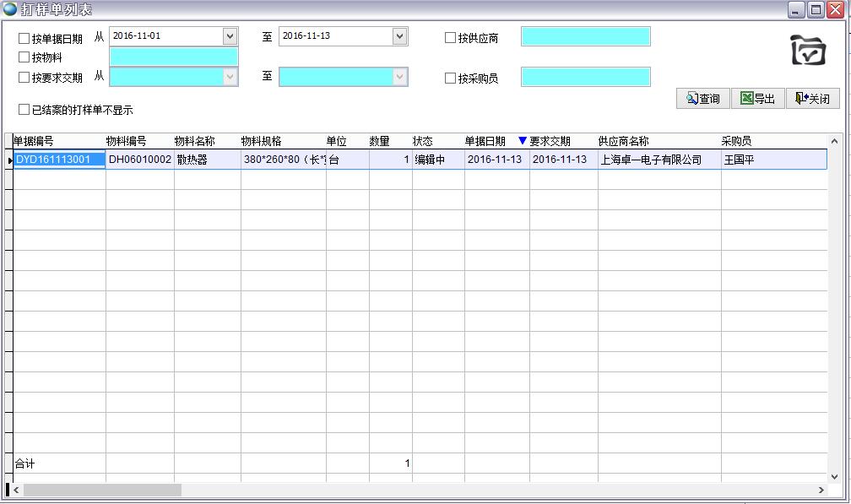Screen dimensions: 851x504
Task: Maximize the 打样单列表 window
Action: [x=816, y=9]
